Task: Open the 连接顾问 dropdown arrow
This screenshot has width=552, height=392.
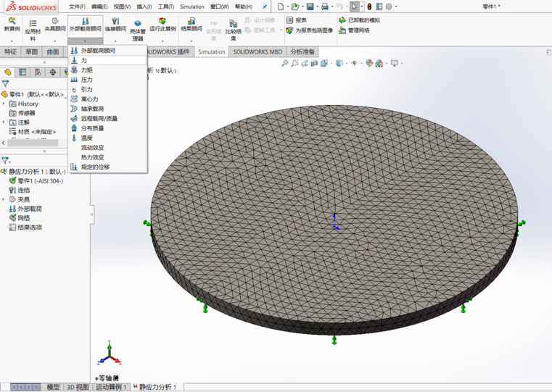Action: pos(115,41)
